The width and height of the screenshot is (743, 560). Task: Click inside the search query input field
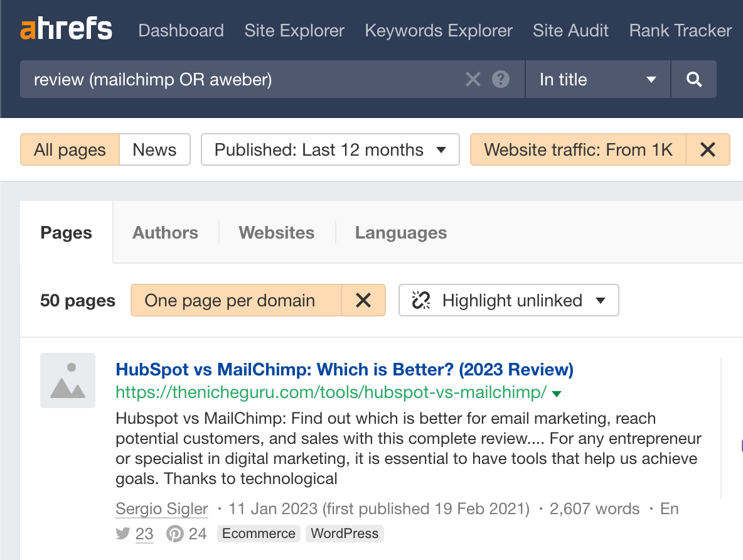251,79
